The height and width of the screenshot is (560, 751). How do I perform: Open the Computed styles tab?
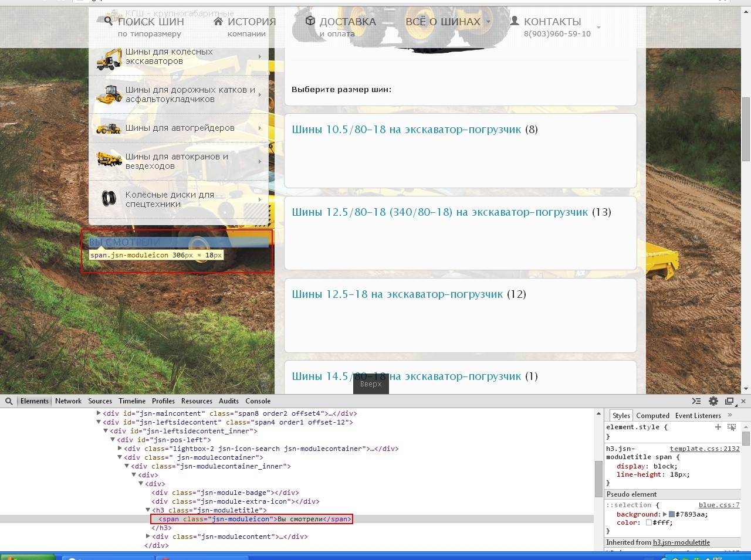click(652, 416)
